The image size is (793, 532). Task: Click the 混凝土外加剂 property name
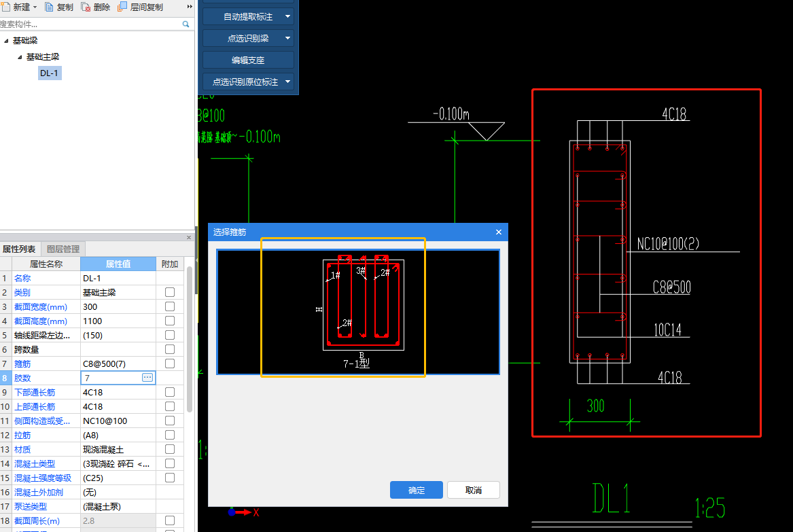tap(39, 492)
